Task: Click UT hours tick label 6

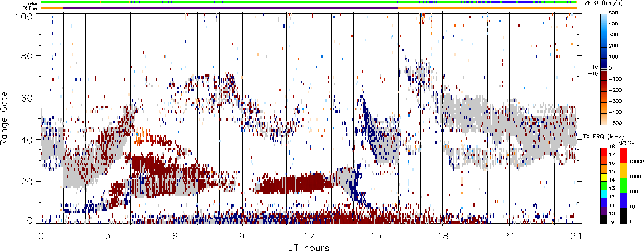Action: [175, 236]
